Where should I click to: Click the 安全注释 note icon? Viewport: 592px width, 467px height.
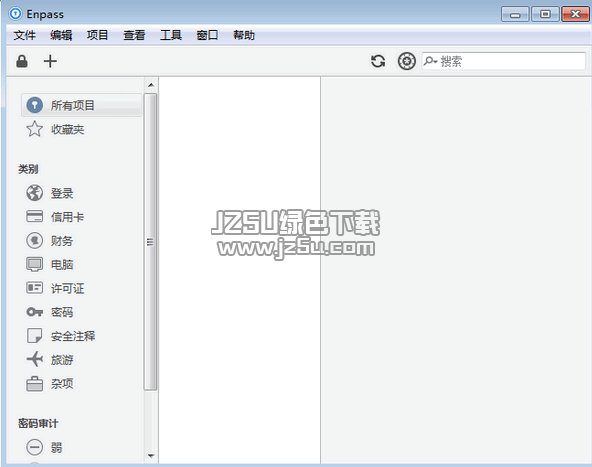pyautogui.click(x=34, y=336)
